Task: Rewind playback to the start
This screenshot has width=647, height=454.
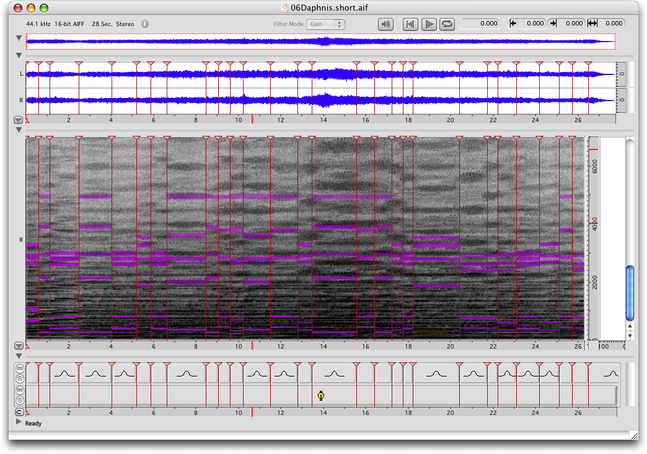Action: 410,23
